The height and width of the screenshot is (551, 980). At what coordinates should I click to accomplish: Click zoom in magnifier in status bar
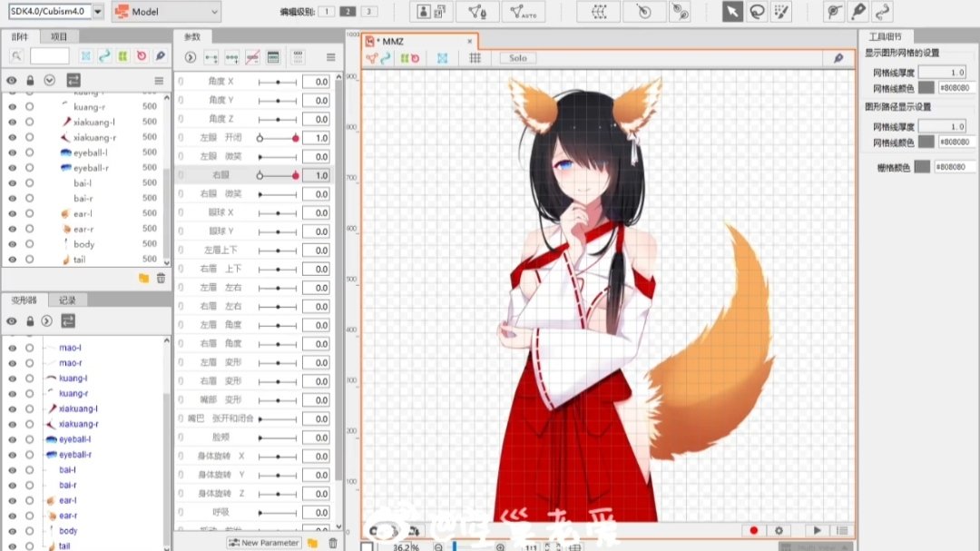pyautogui.click(x=500, y=547)
